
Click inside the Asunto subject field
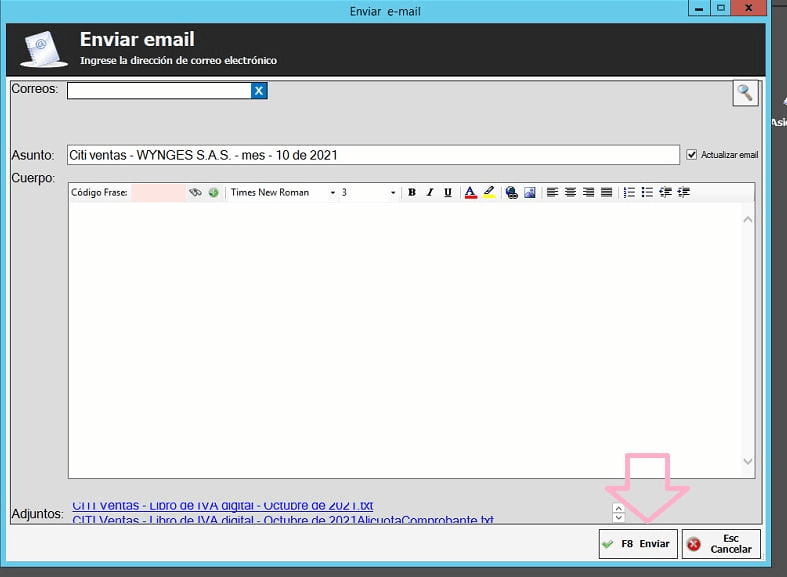[372, 155]
